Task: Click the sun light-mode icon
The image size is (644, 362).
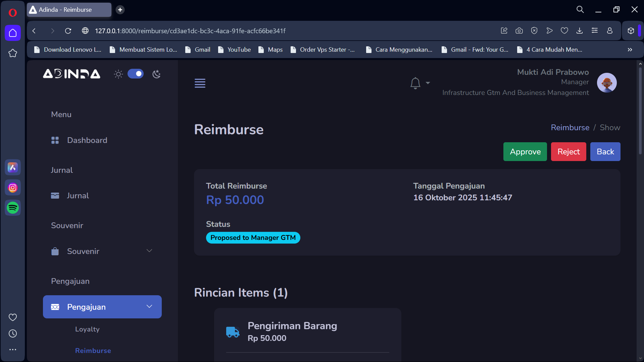Action: (118, 74)
